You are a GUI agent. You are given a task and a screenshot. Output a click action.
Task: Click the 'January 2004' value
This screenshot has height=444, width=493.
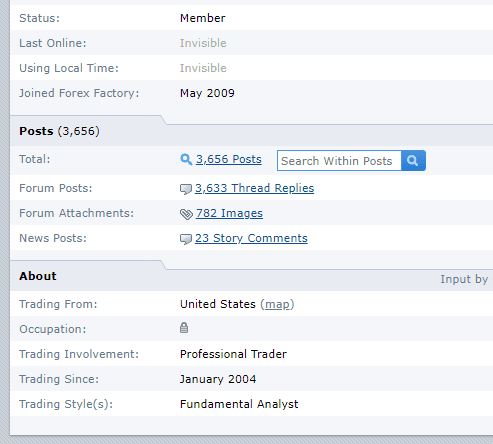pos(218,379)
